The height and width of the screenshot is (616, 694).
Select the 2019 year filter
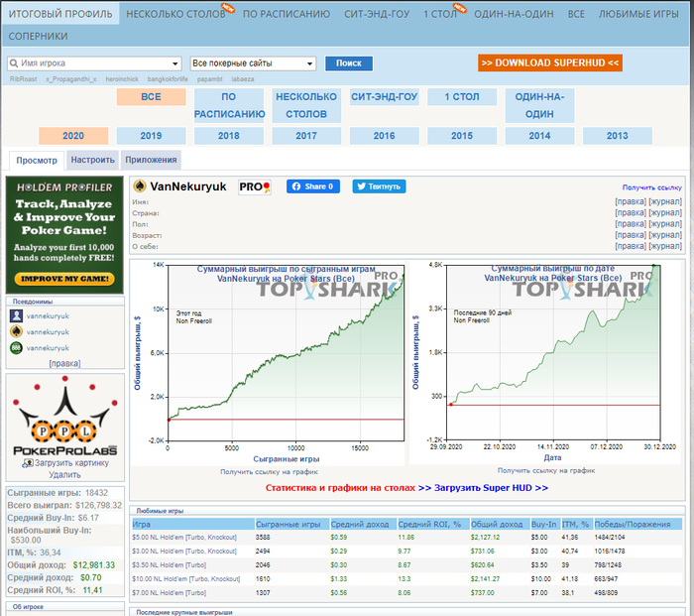point(151,136)
